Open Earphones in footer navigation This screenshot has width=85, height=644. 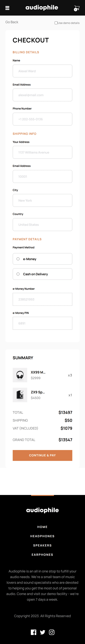pos(42,555)
